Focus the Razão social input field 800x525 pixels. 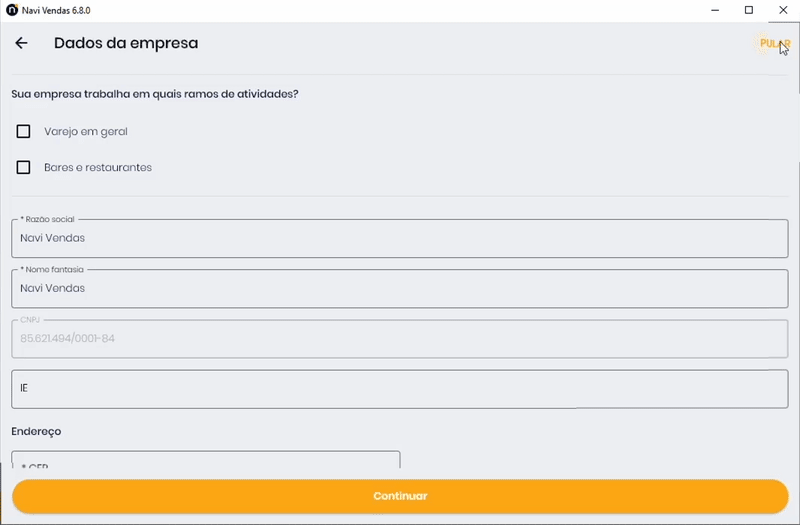click(x=400, y=239)
